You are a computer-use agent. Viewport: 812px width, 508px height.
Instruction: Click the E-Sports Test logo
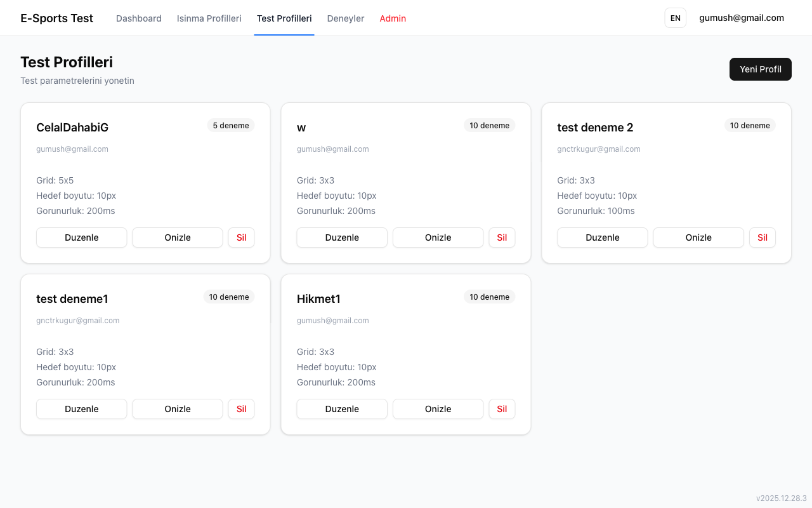(56, 18)
